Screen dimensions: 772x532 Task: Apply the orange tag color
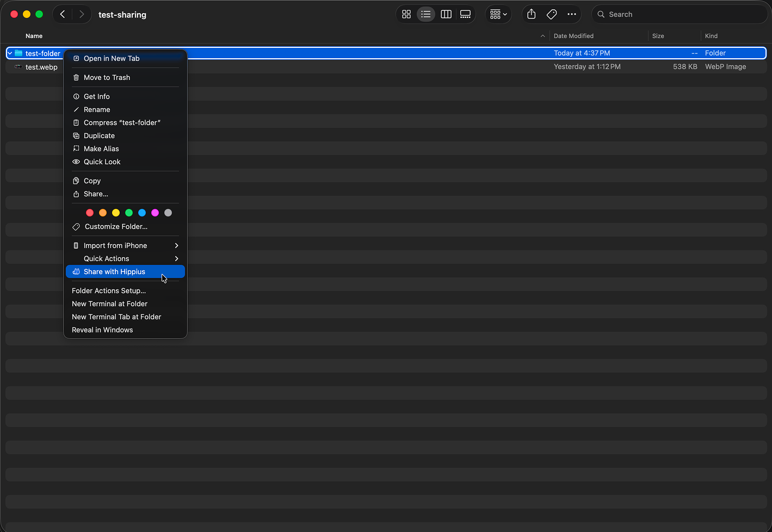[103, 213]
